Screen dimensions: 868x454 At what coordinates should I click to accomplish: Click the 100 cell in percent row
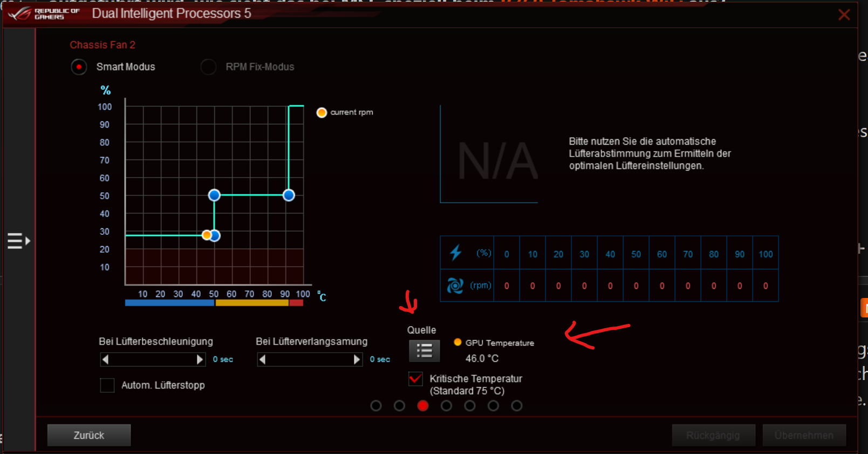[766, 254]
